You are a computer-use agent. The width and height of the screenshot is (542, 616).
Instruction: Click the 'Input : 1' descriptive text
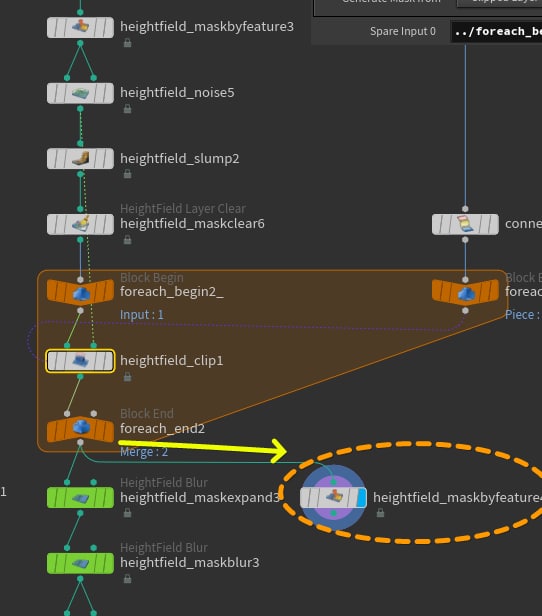142,315
